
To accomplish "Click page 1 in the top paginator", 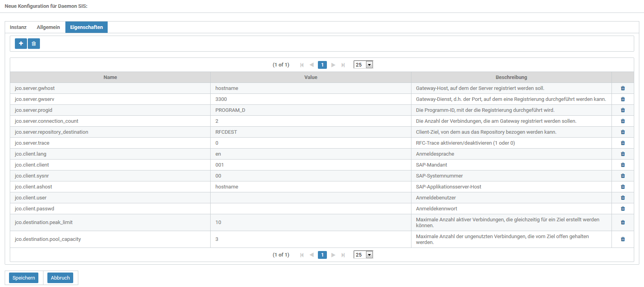I will [322, 65].
